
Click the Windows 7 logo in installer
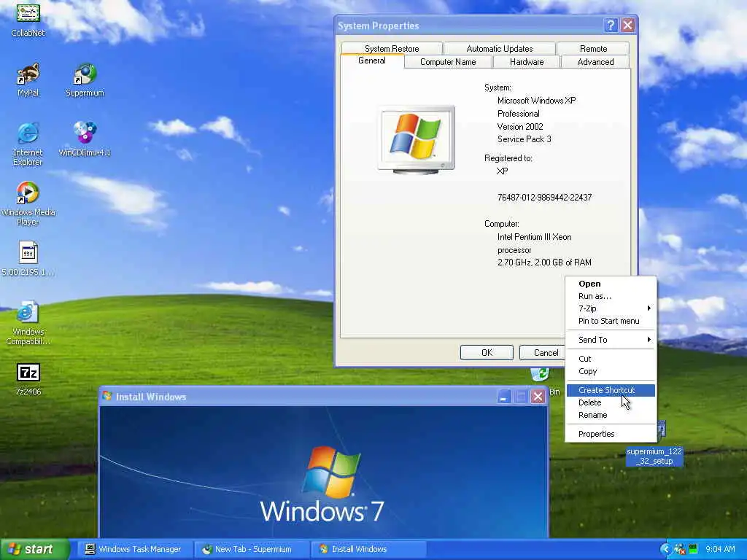click(323, 484)
